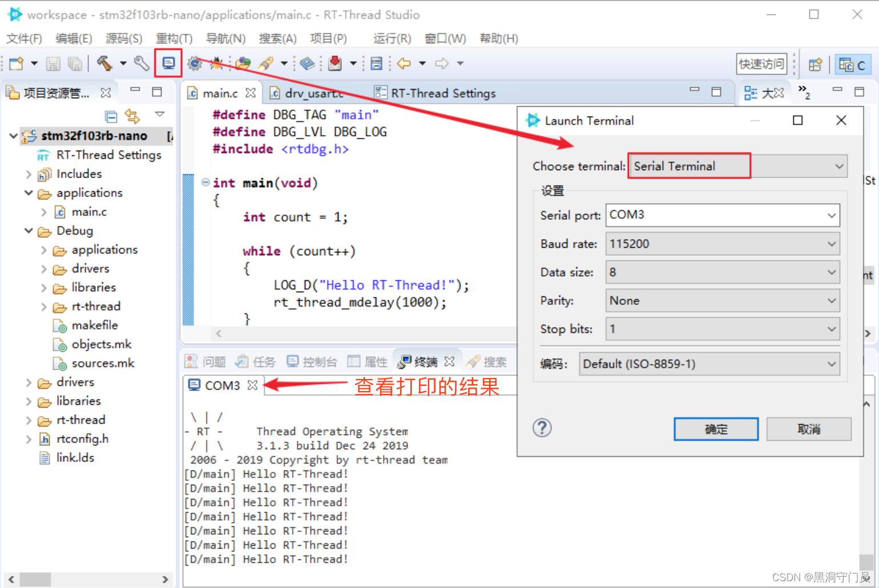Toggle link with editor icon
The width and height of the screenshot is (879, 588).
click(x=132, y=116)
